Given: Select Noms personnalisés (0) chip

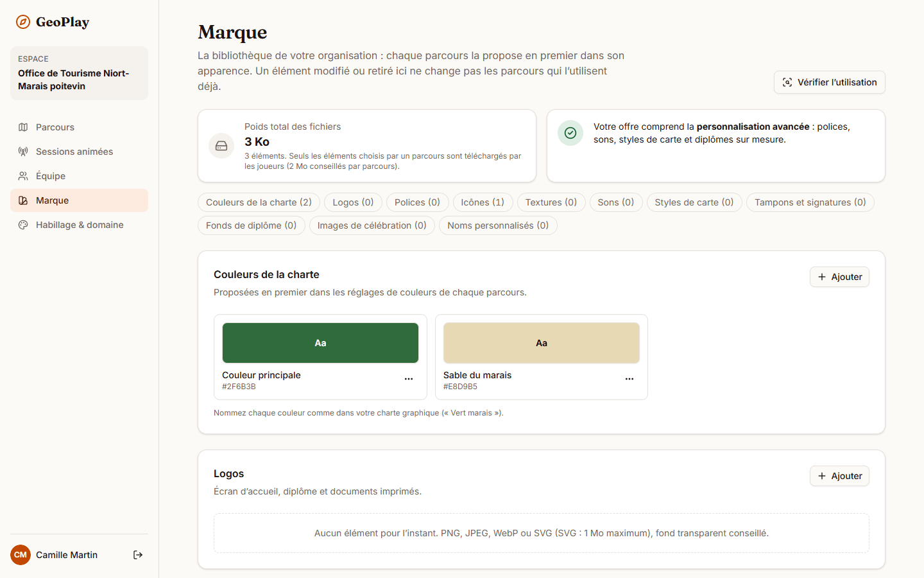Looking at the screenshot, I should [498, 225].
